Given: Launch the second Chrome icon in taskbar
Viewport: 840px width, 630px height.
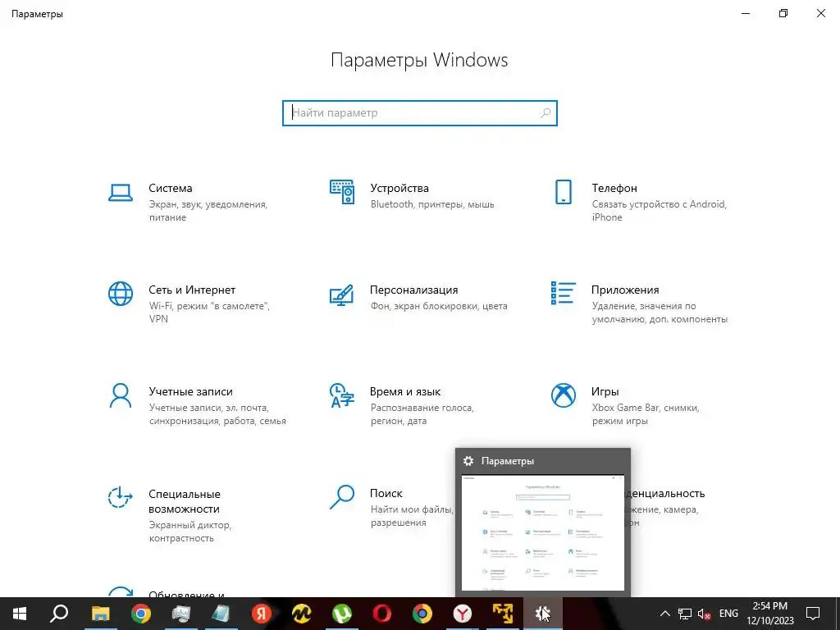Looking at the screenshot, I should coord(422,614).
